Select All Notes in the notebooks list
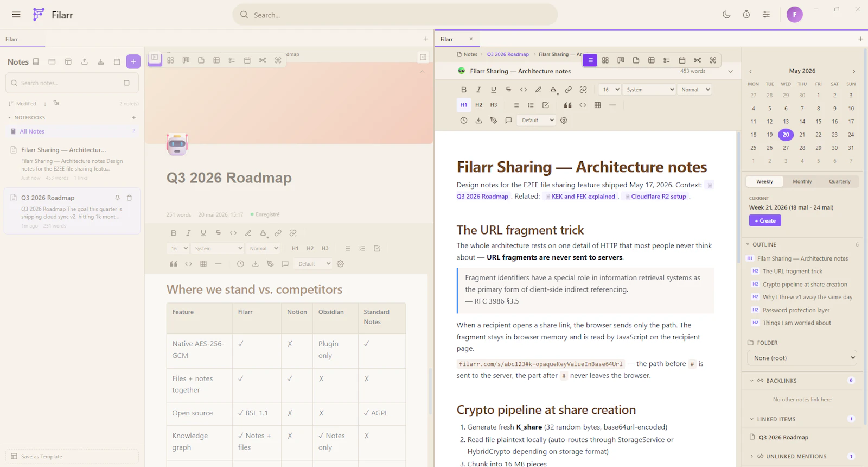Screen dimensions: 868x467 (72, 131)
